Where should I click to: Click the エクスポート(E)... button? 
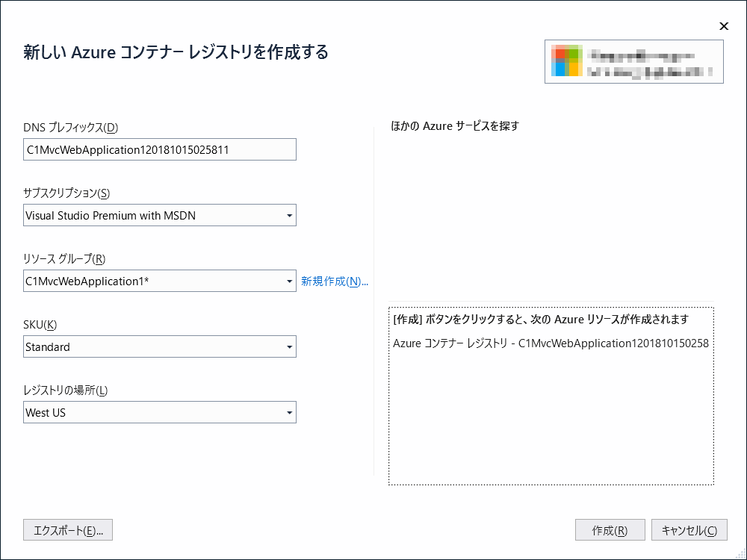pos(68,530)
